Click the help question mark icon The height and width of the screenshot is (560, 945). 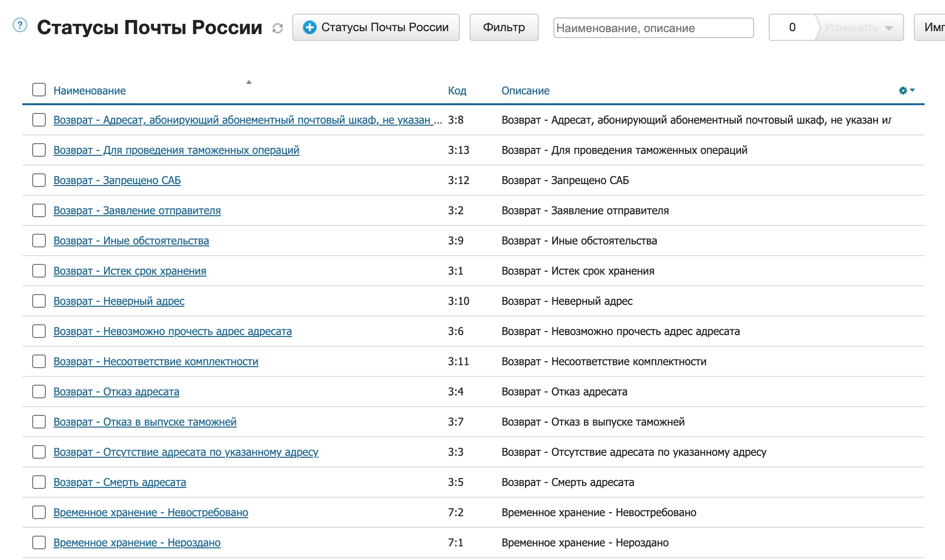pos(19,25)
